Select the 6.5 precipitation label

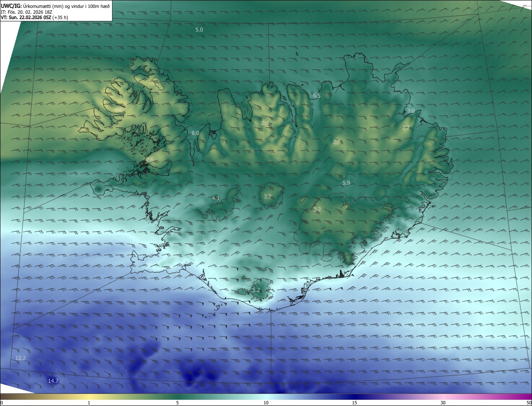click(x=317, y=96)
